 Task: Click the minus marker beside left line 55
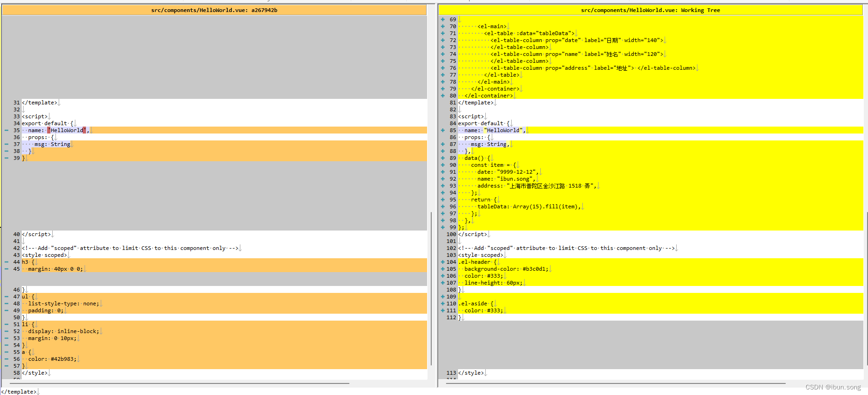6,352
